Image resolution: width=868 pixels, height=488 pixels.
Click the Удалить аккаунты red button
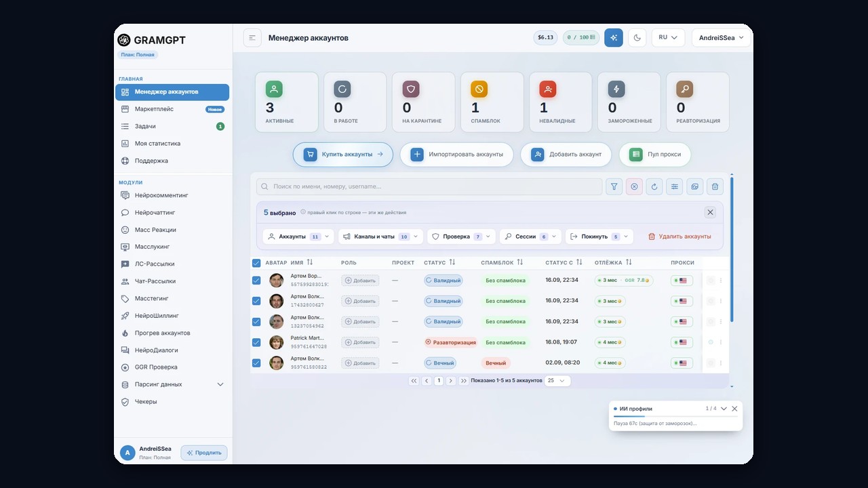point(679,237)
